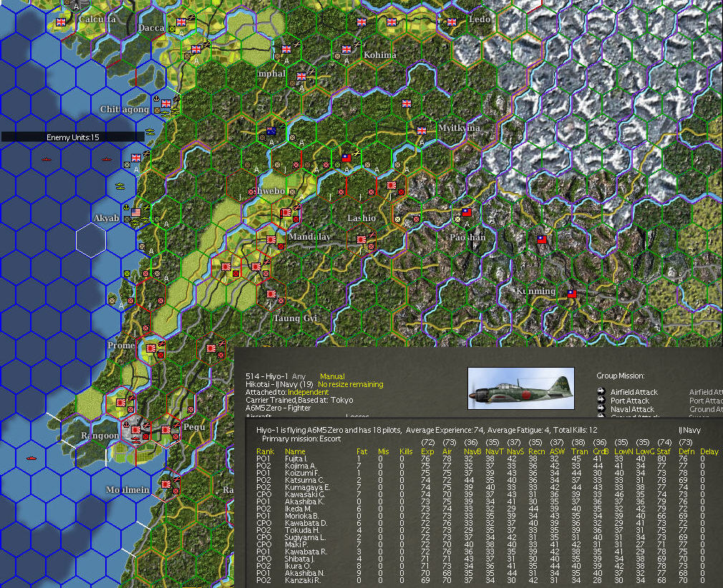Select the British flag base at Calcutta
Screen dimensions: 723x588
tap(61, 21)
